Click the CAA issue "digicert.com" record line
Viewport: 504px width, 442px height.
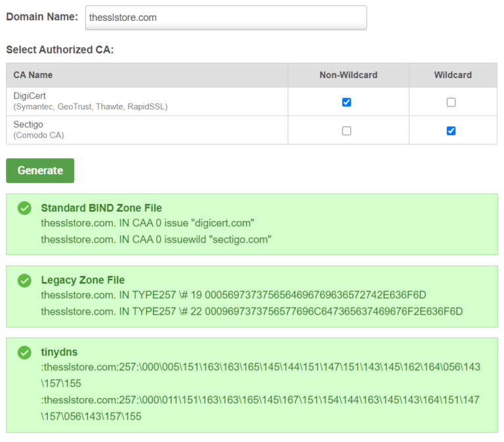[x=147, y=223]
